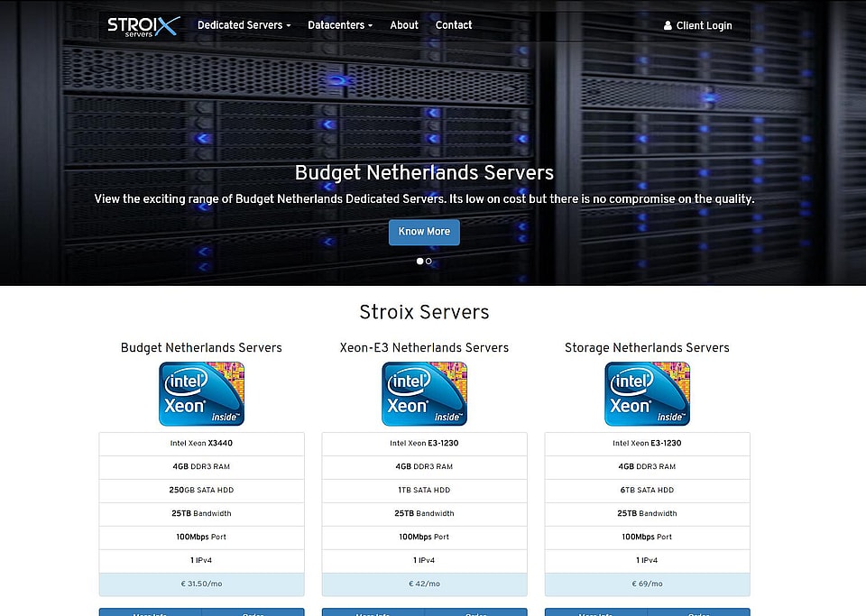Click the Stroix Servers section heading

424,312
